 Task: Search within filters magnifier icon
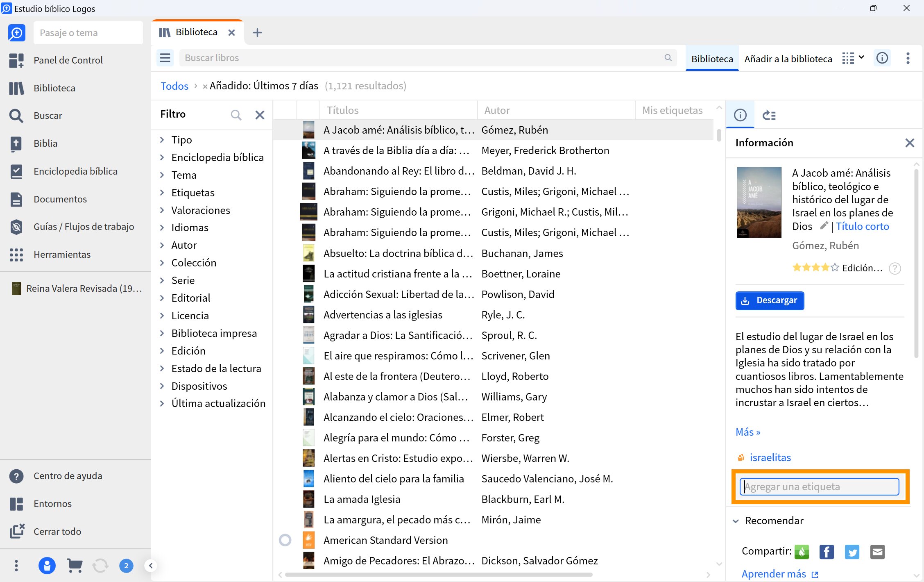(236, 115)
